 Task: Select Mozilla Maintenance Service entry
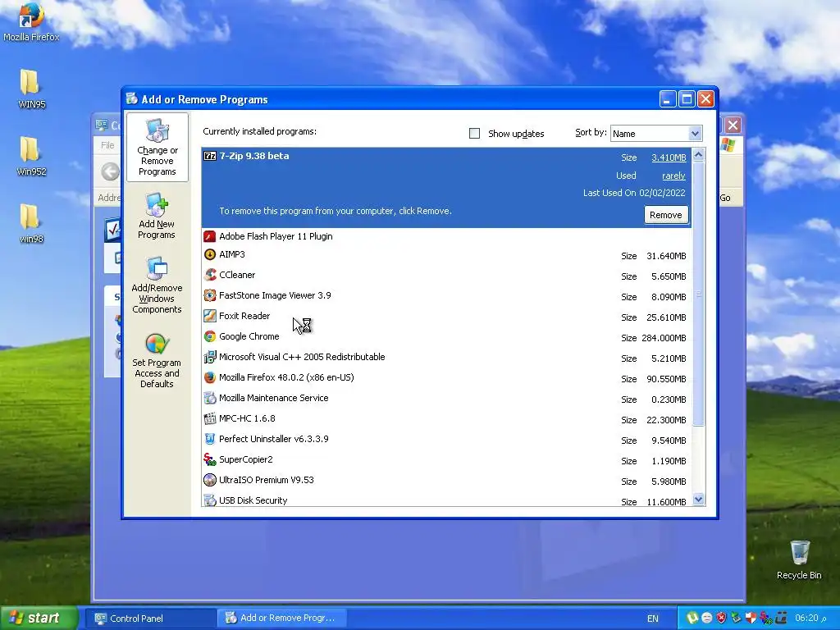[x=447, y=399]
